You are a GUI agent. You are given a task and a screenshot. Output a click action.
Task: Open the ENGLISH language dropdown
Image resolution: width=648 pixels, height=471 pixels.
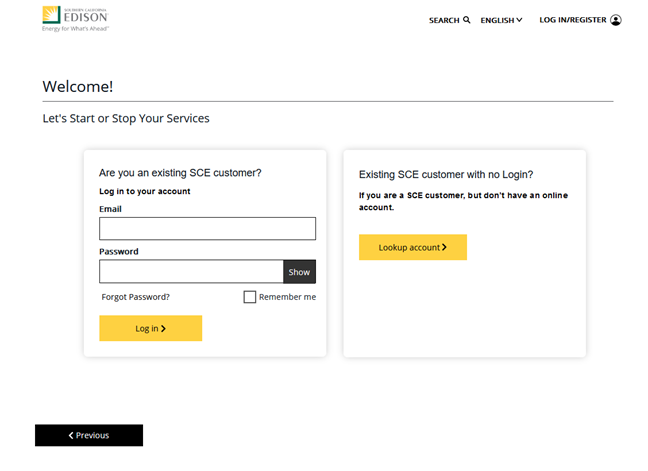(x=501, y=20)
